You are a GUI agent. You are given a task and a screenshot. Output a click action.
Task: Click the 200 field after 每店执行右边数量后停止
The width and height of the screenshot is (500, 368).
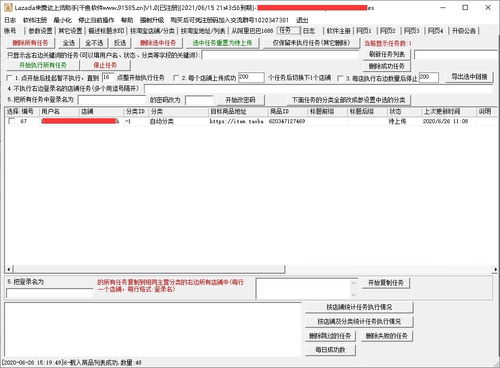pos(429,78)
